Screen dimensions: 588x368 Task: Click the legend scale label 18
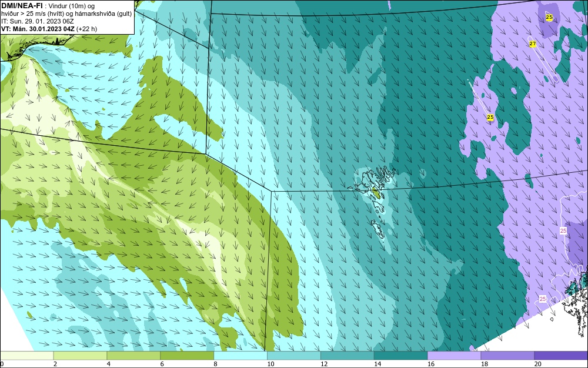[485, 364]
